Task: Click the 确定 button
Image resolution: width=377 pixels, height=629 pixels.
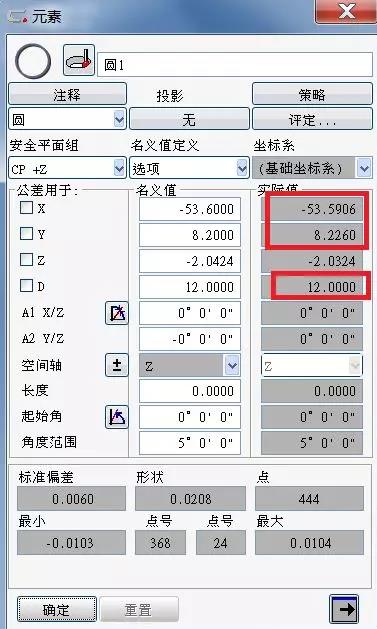Action: (x=57, y=609)
